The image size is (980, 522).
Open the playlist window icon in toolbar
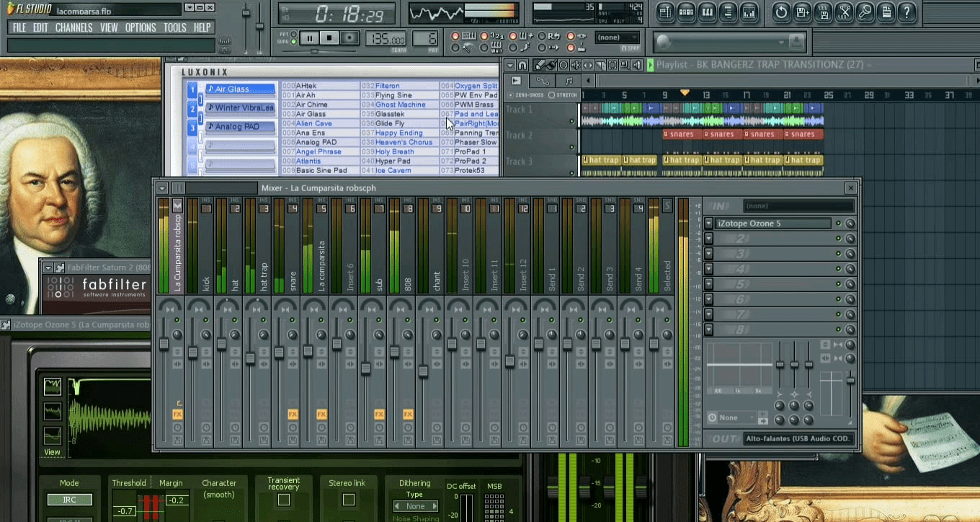click(x=665, y=12)
